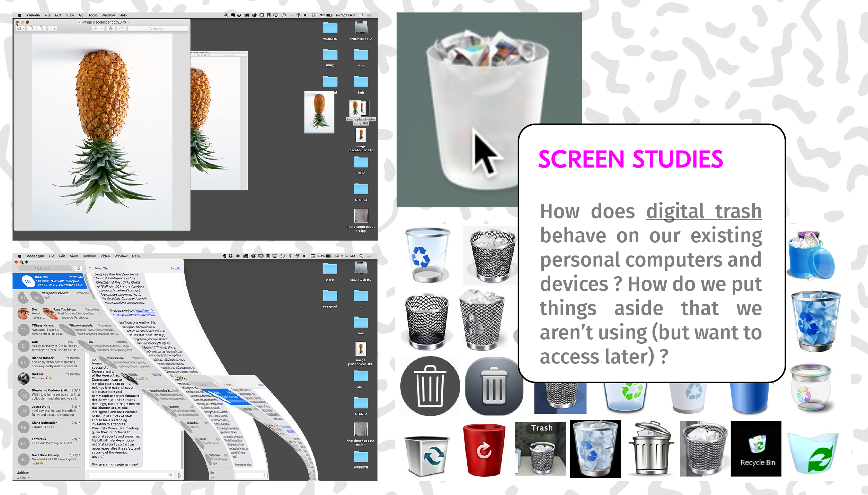Open the Brother conversation
This screenshot has height=495, width=868.
(48, 378)
